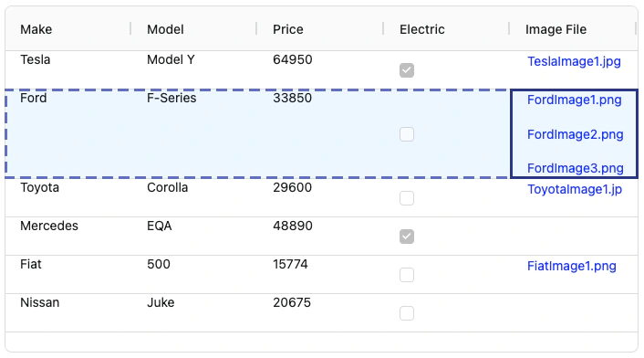The image size is (644, 358).
Task: Toggle the Electric checkbox for Mercedes
Action: pos(407,237)
